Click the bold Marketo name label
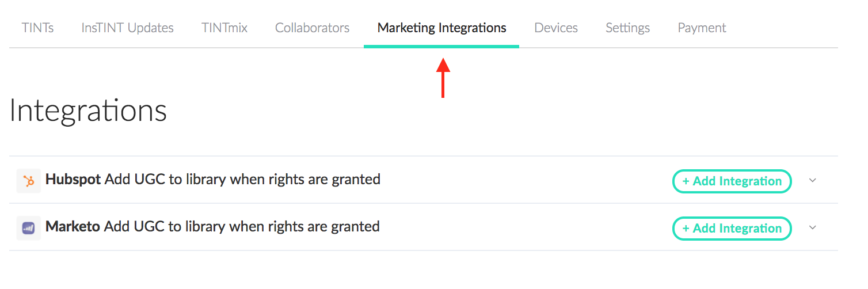This screenshot has height=289, width=868. [x=73, y=227]
